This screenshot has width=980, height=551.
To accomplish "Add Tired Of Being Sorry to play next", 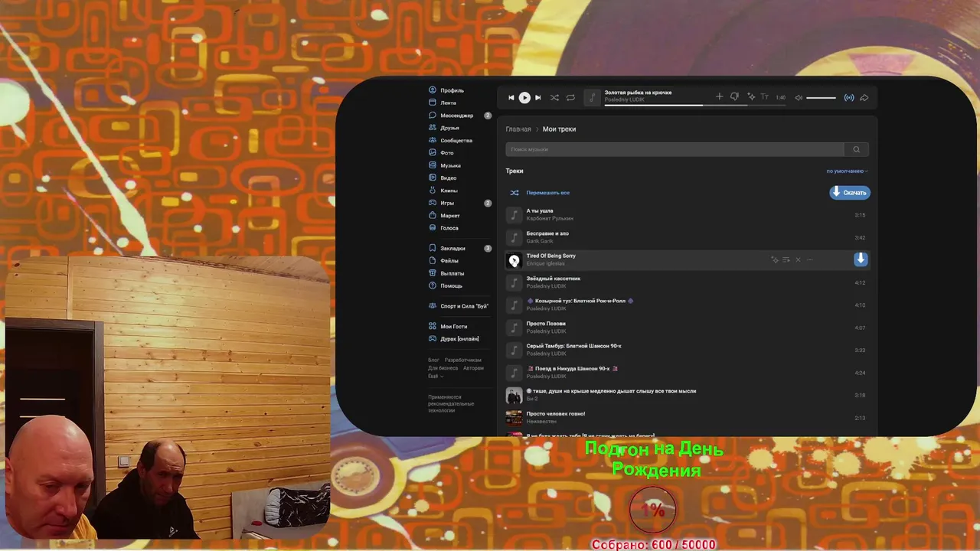I will point(786,260).
